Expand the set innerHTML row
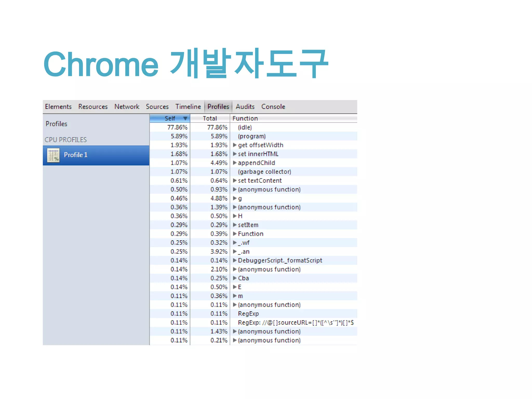532x399 pixels. [235, 154]
